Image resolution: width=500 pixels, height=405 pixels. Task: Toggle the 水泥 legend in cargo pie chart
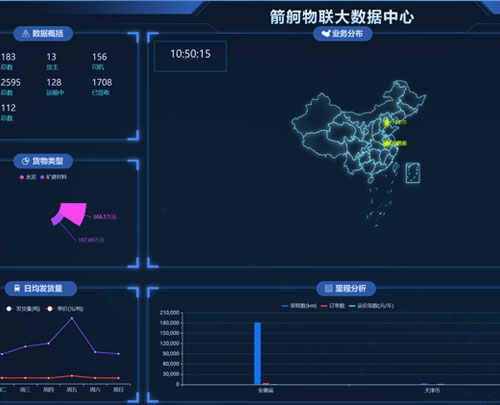coord(28,177)
